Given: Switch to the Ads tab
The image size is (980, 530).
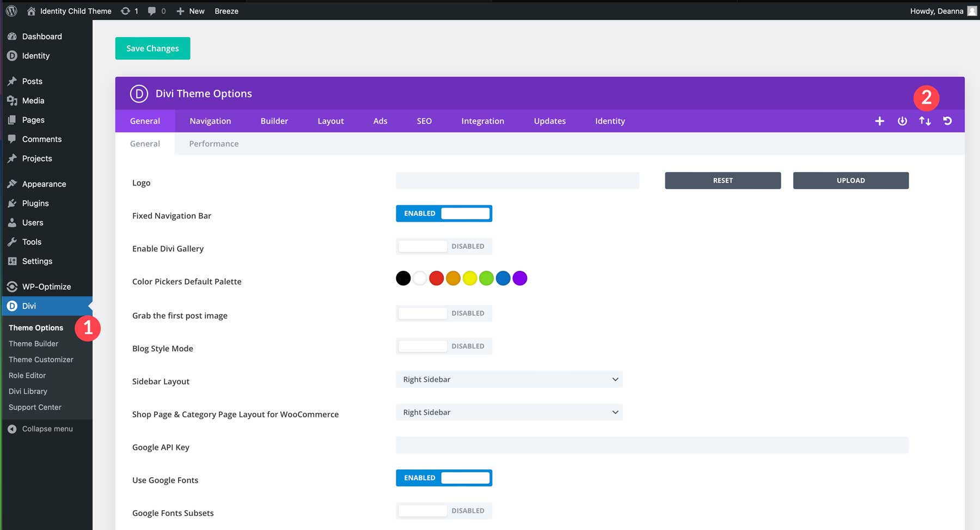Looking at the screenshot, I should [380, 121].
